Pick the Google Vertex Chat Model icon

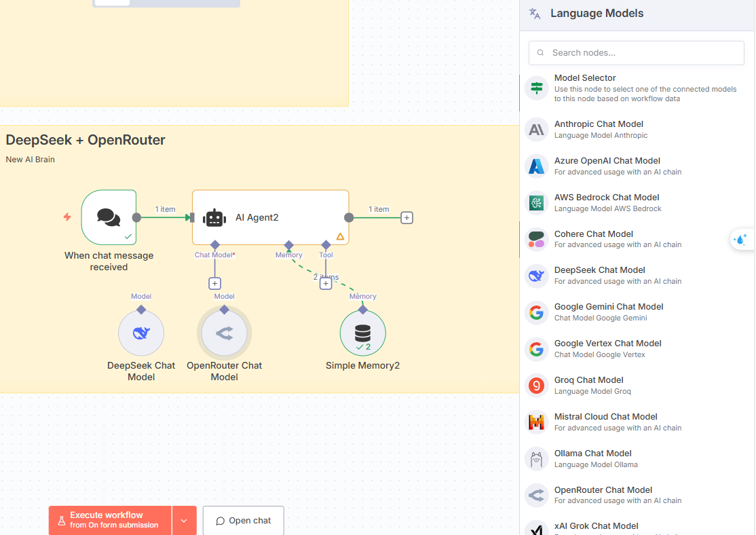(537, 349)
